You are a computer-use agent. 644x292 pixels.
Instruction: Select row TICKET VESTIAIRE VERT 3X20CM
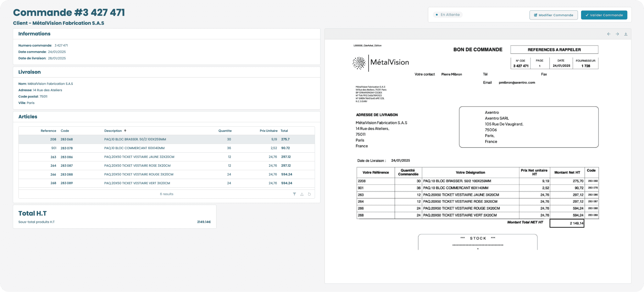(167, 183)
